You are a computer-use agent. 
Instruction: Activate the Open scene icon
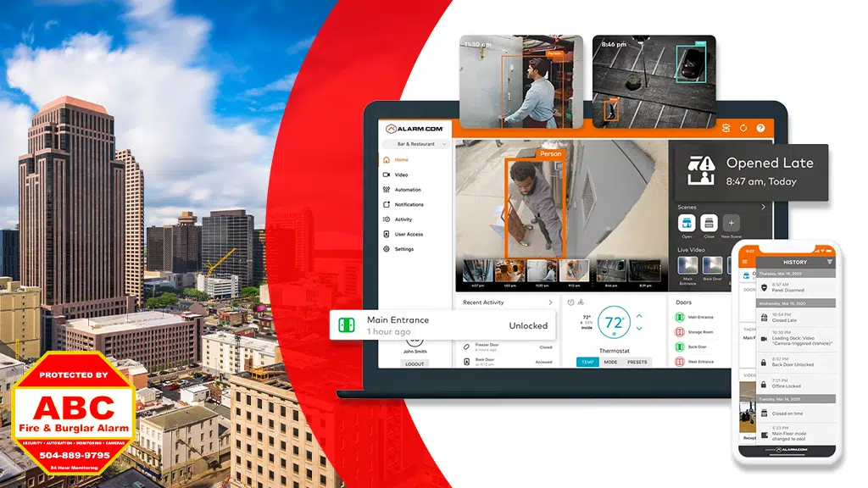coord(687,224)
